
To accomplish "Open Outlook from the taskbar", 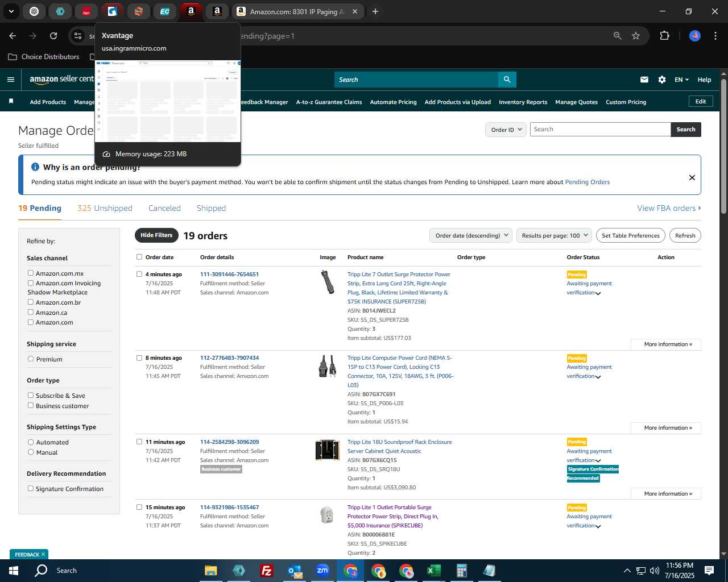I will tap(295, 571).
